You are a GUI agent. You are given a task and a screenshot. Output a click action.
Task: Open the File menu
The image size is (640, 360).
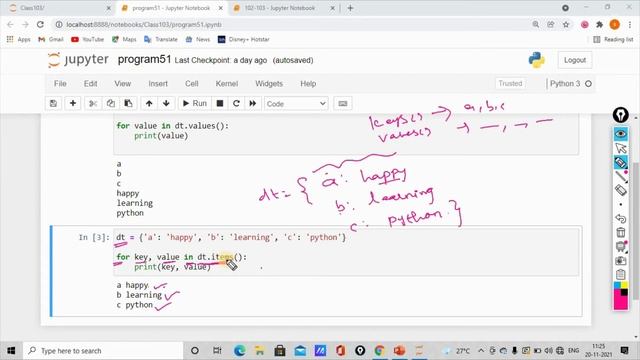tap(60, 84)
